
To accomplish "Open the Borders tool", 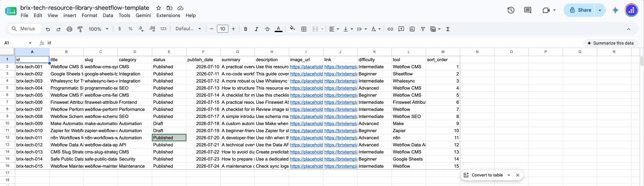I will (x=304, y=29).
